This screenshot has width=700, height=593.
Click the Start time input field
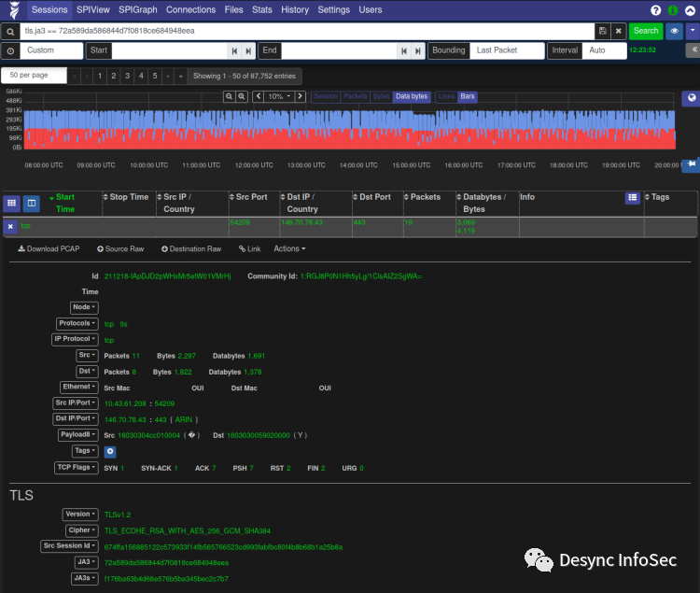170,51
